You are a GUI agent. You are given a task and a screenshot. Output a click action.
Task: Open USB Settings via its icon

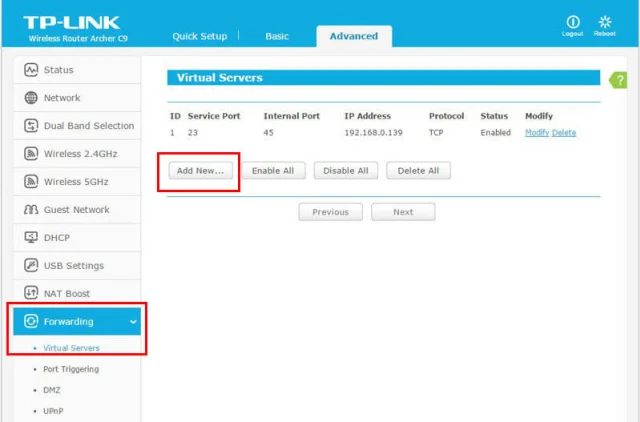[x=31, y=266]
